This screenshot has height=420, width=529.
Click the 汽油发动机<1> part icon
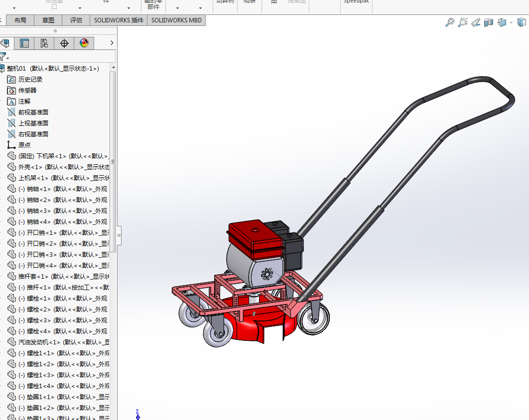pos(11,342)
